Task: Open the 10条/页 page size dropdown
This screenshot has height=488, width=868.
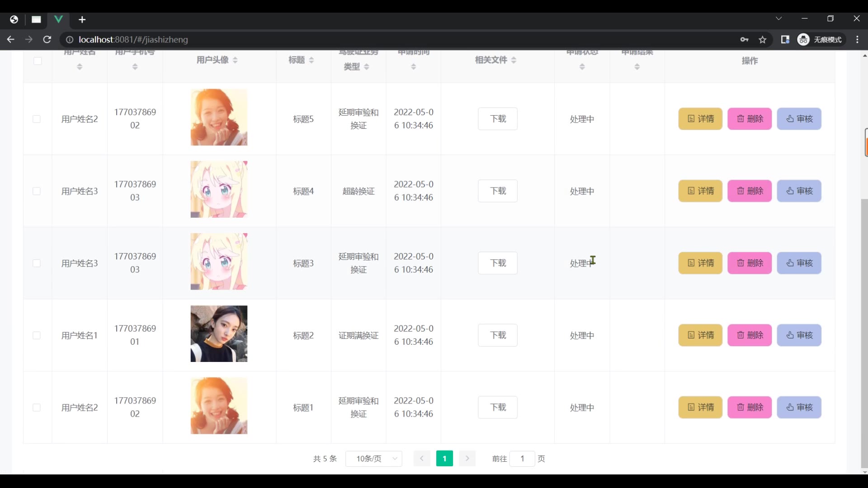Action: point(374,459)
